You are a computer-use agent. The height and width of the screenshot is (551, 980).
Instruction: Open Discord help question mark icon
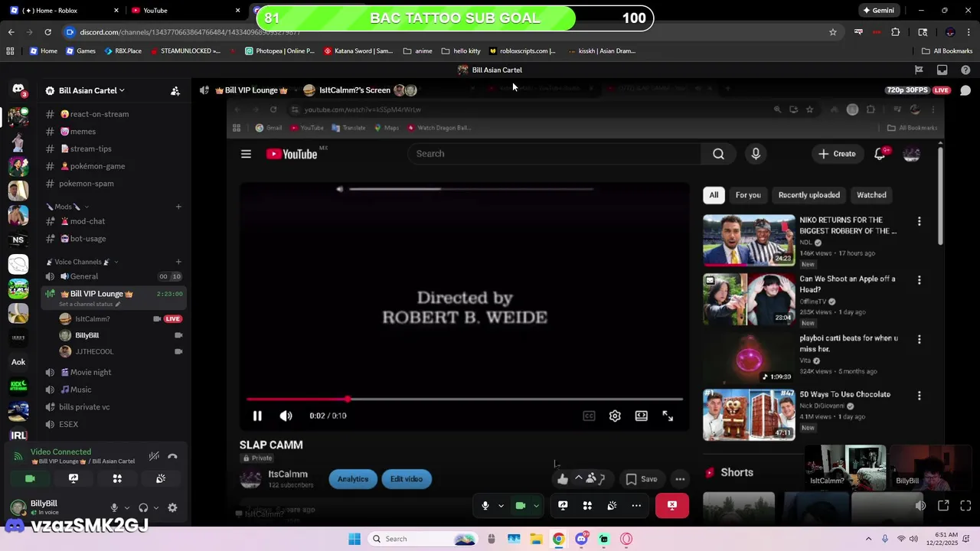[965, 70]
